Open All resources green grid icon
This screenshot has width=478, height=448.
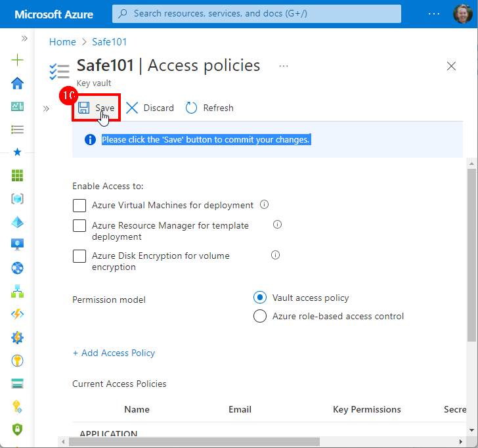18,175
